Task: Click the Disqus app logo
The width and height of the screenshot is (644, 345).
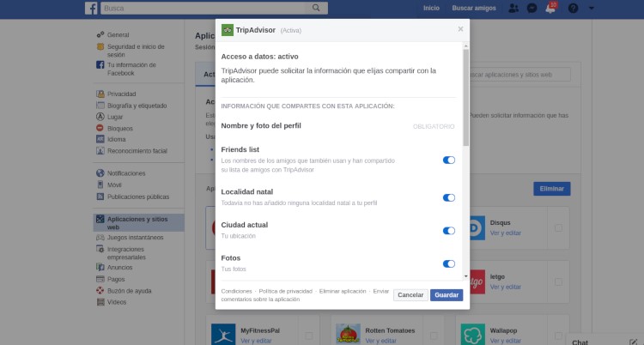Action: tap(477, 227)
